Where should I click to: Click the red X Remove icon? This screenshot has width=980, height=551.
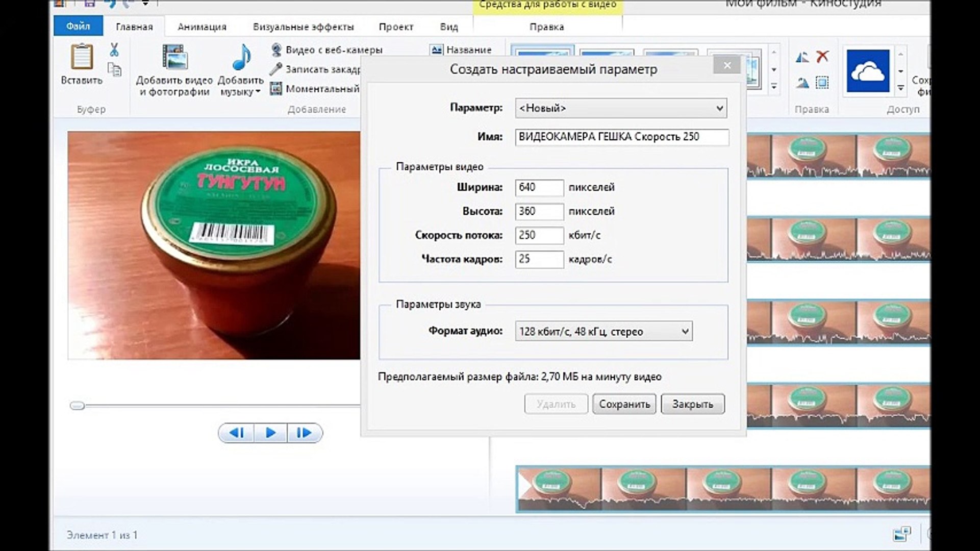(822, 57)
